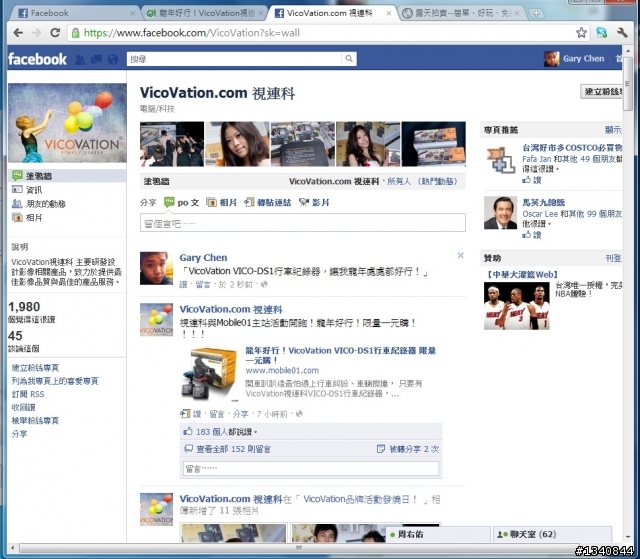Image resolution: width=640 pixels, height=559 pixels.
Task: Close the first Facebook tab
Action: pos(132,13)
